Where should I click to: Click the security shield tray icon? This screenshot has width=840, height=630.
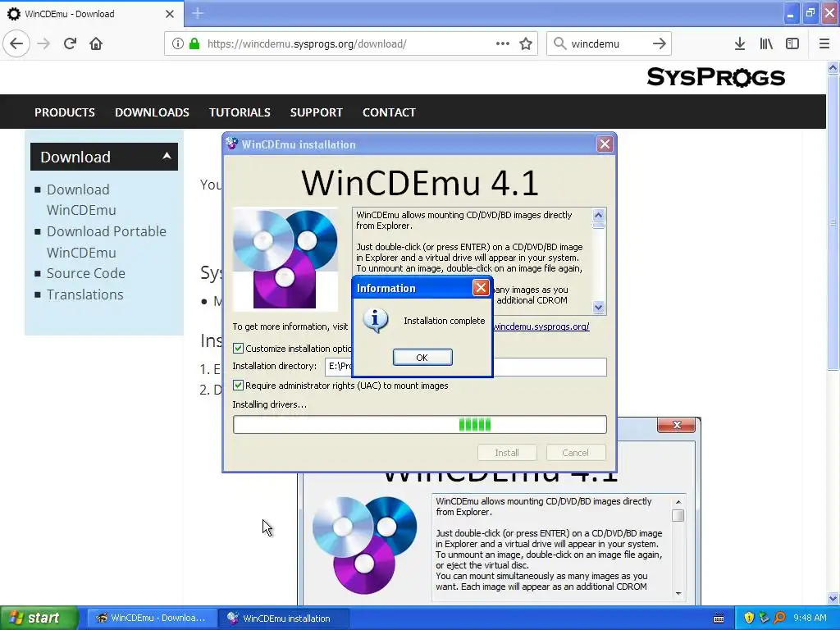tap(749, 618)
